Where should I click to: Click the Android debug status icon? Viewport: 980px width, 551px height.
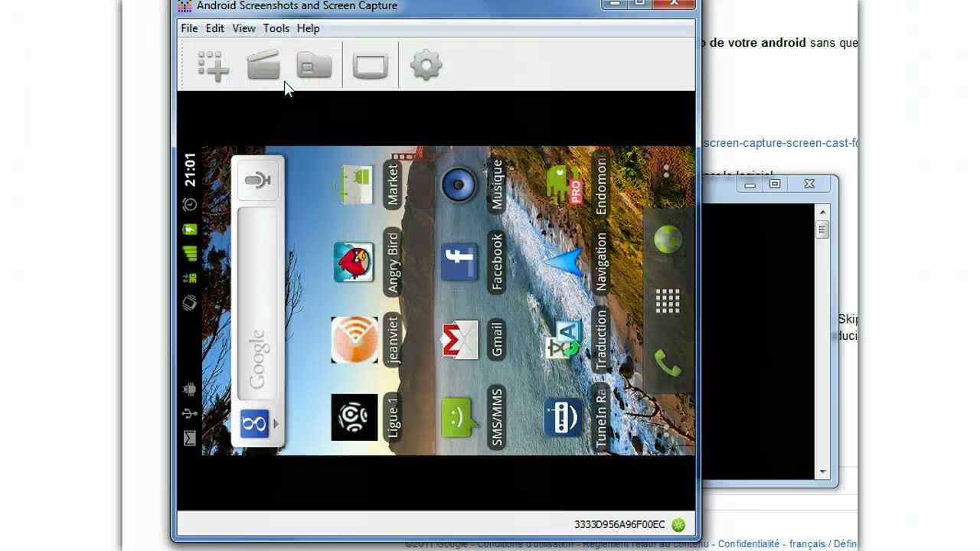[189, 389]
